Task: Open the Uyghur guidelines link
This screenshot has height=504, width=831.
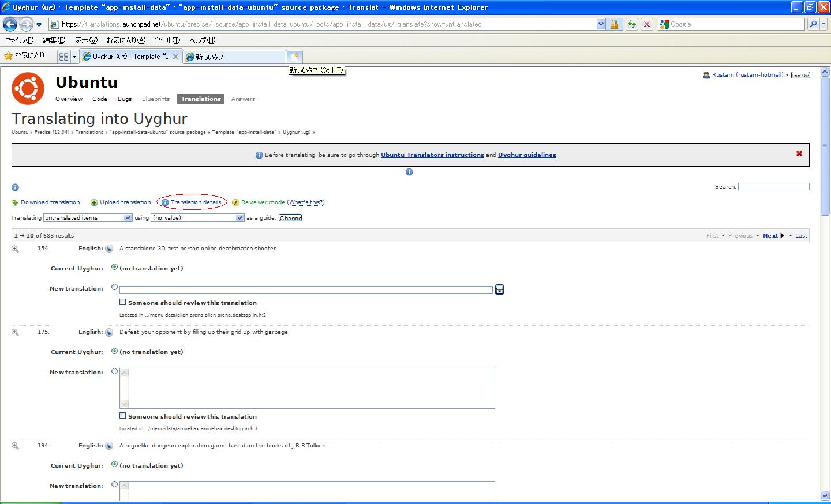Action: (x=527, y=155)
